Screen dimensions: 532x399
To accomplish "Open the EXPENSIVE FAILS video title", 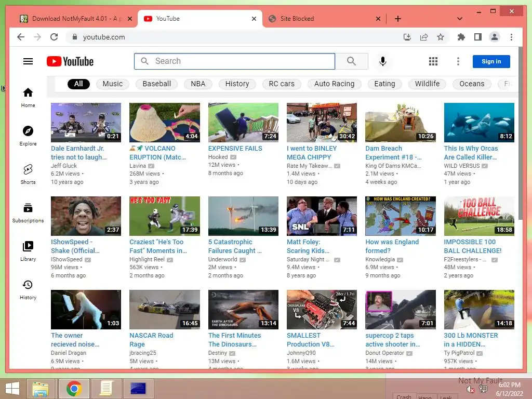I will [235, 148].
